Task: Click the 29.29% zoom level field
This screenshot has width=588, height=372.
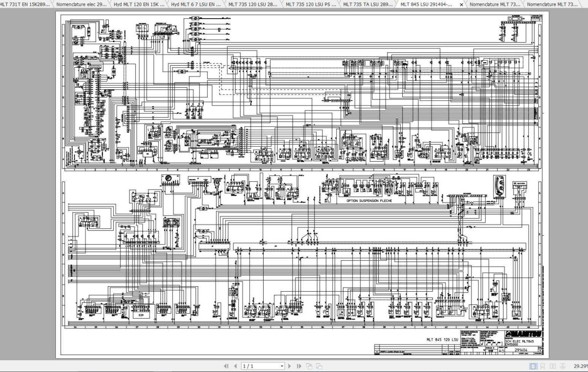Action: [580, 366]
